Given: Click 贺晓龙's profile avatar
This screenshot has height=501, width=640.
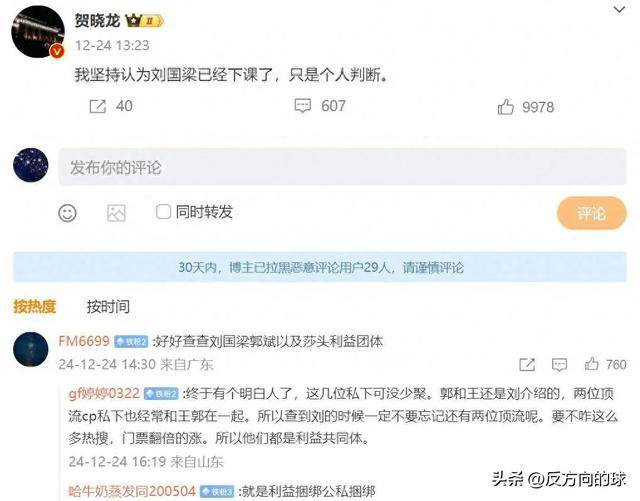Looking at the screenshot, I should pos(38,32).
